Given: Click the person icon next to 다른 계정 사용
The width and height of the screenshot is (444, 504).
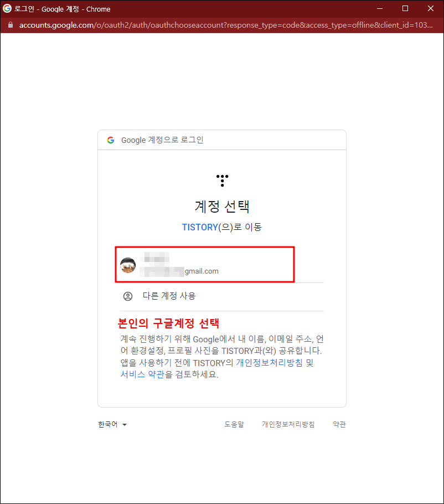Looking at the screenshot, I should pos(128,296).
